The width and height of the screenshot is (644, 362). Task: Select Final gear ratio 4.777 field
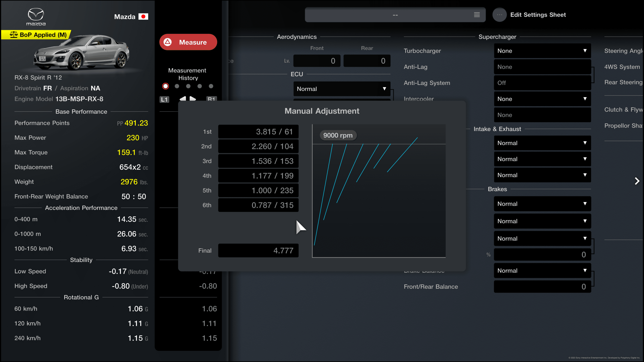point(258,250)
